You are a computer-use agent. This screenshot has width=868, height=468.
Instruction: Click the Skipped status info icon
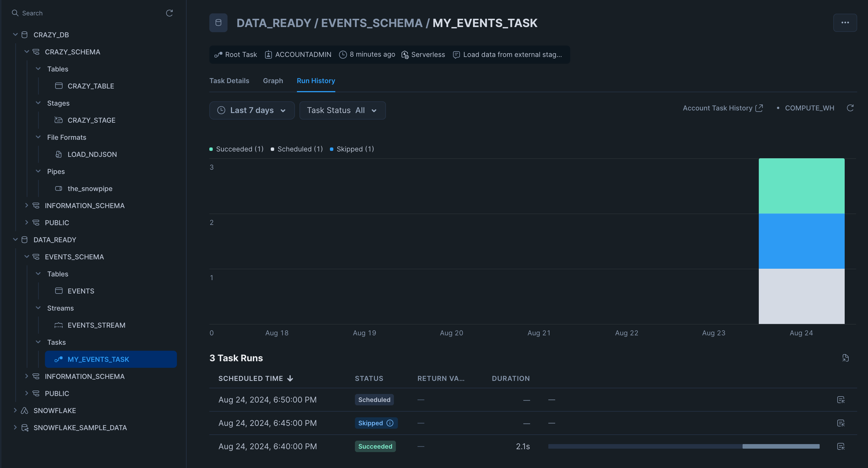pyautogui.click(x=390, y=423)
